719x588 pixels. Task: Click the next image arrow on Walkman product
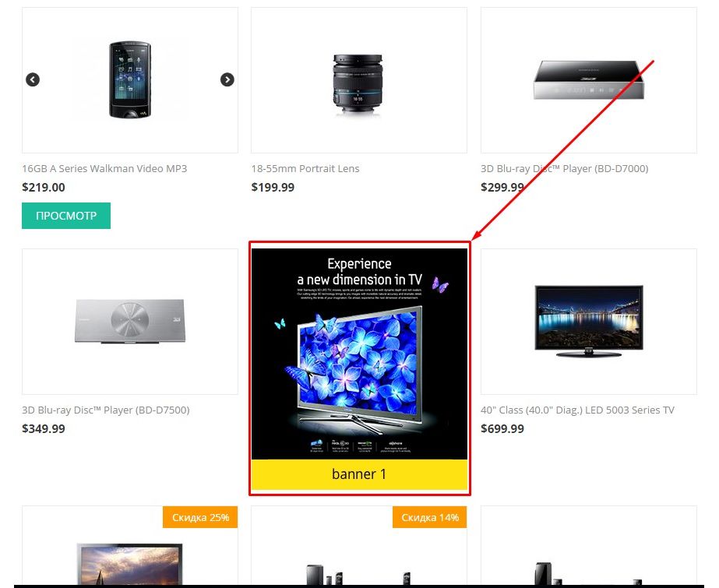(227, 79)
